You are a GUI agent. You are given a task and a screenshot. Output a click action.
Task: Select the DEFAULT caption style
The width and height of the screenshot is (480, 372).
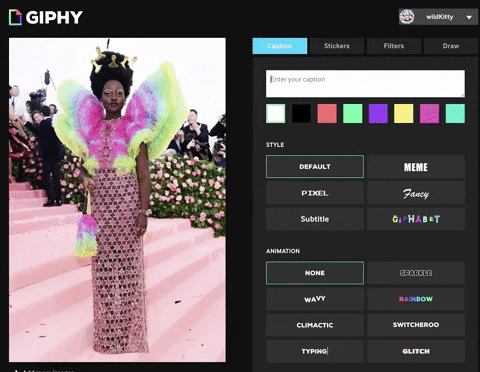pyautogui.click(x=315, y=166)
